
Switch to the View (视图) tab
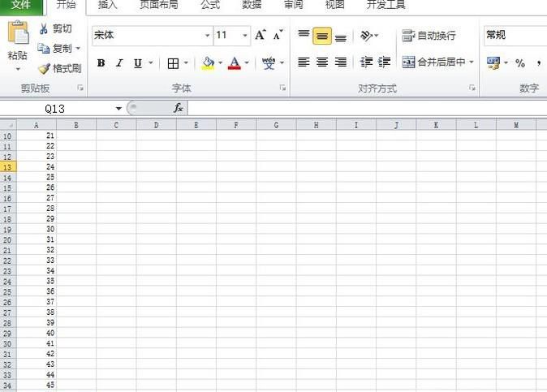[335, 5]
